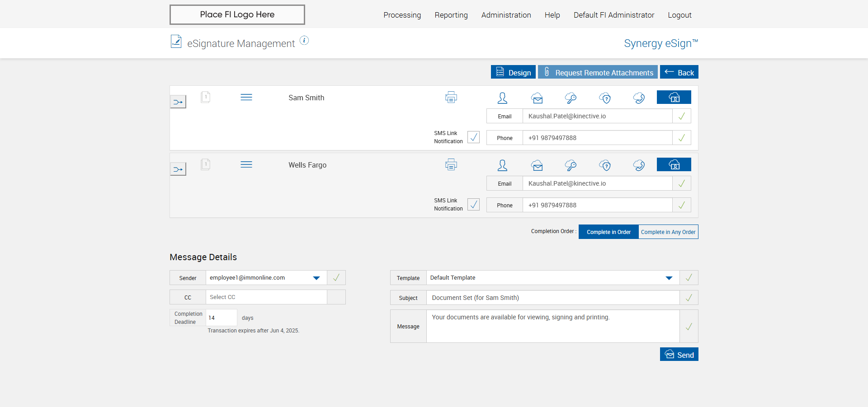Click the green checkmark beside Sam Smith's email
The height and width of the screenshot is (407, 868).
[682, 116]
